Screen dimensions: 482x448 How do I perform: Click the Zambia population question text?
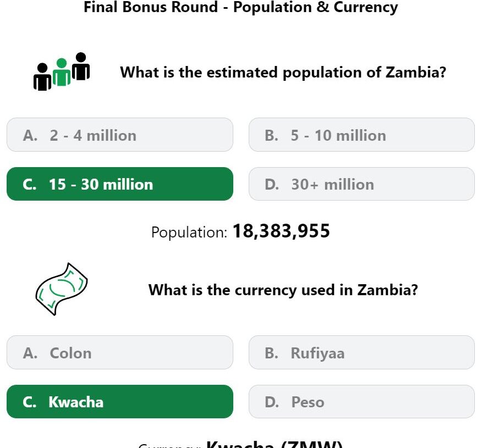pos(283,73)
